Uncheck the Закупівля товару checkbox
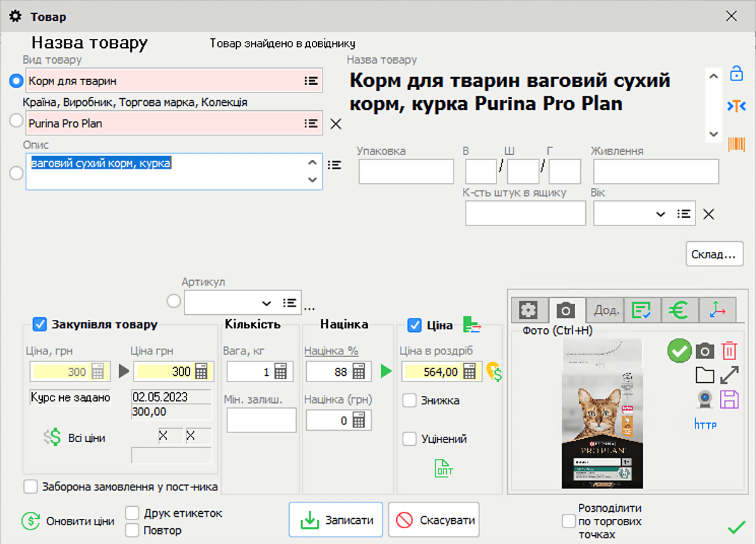This screenshot has width=756, height=544. click(x=40, y=324)
